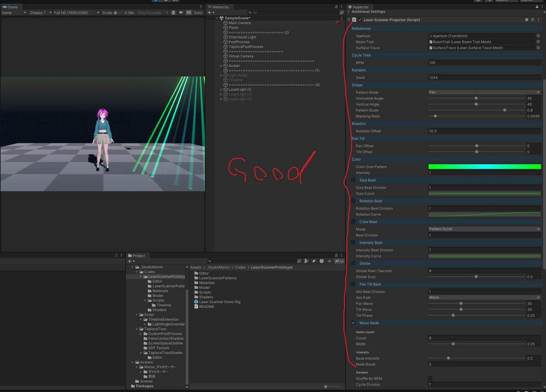The image size is (546, 392).
Task: Open Laser Scanner Projector context menu
Action: (539, 20)
